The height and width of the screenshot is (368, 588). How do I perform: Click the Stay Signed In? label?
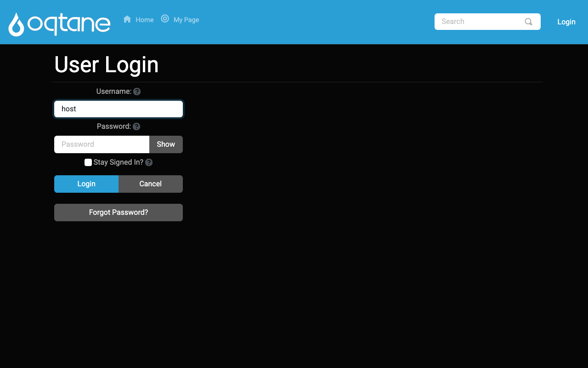(x=119, y=162)
